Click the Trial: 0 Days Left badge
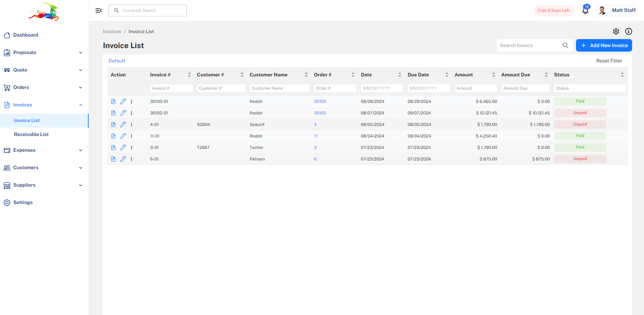Image resolution: width=644 pixels, height=315 pixels. coord(554,10)
